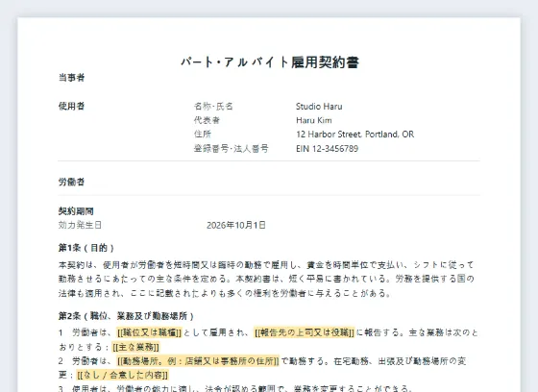
Task: Select the representative name Haru Kim
Action: pyautogui.click(x=314, y=120)
